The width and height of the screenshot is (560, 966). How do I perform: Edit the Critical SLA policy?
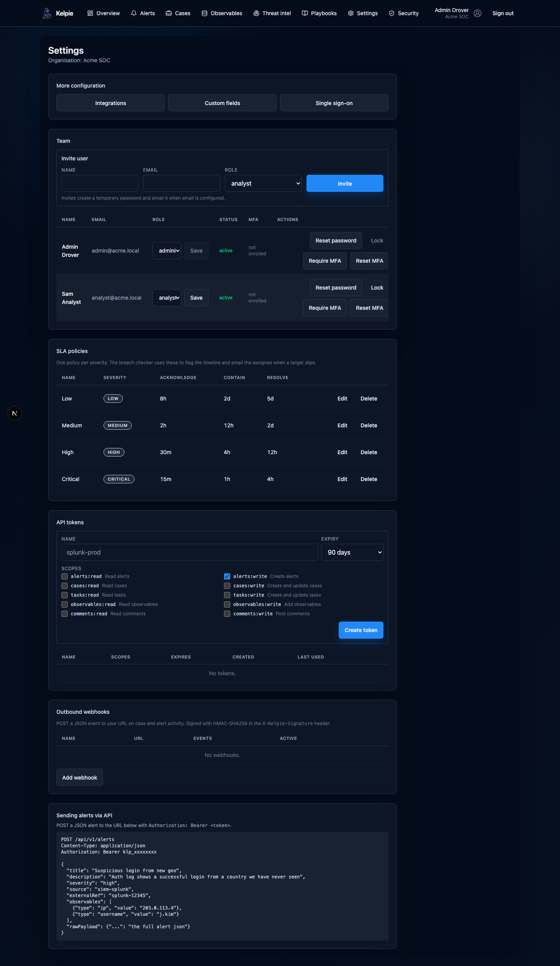click(x=342, y=479)
